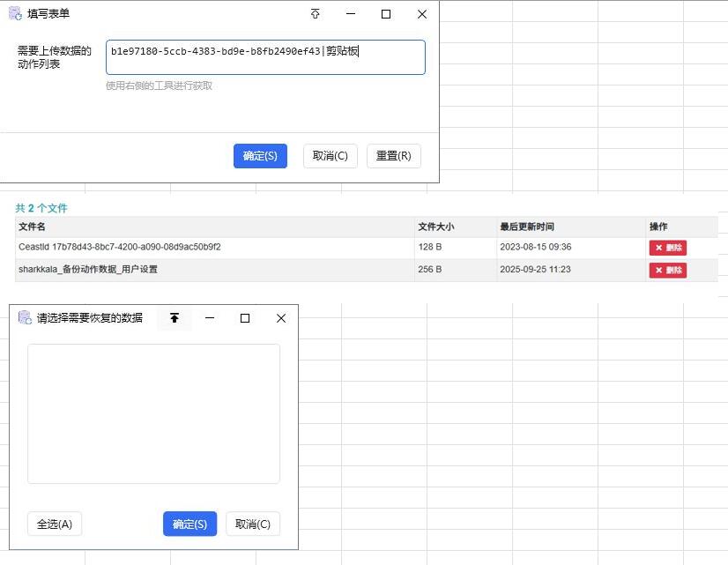Minimize the 请选择需要恢复的数据 dialog
The height and width of the screenshot is (565, 728).
click(210, 318)
